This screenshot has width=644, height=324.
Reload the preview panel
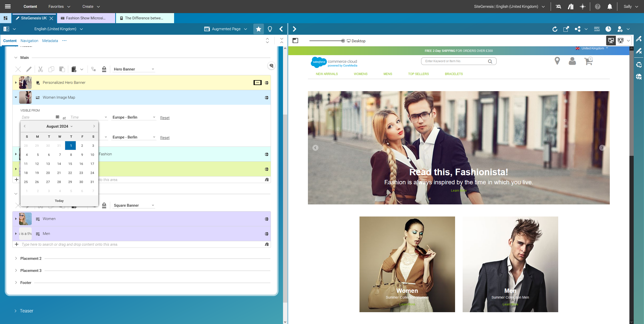(x=555, y=29)
